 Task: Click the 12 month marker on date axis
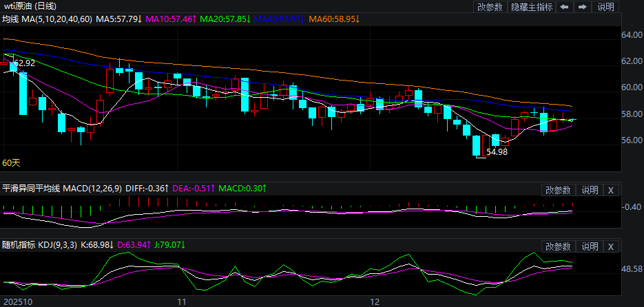coord(375,302)
